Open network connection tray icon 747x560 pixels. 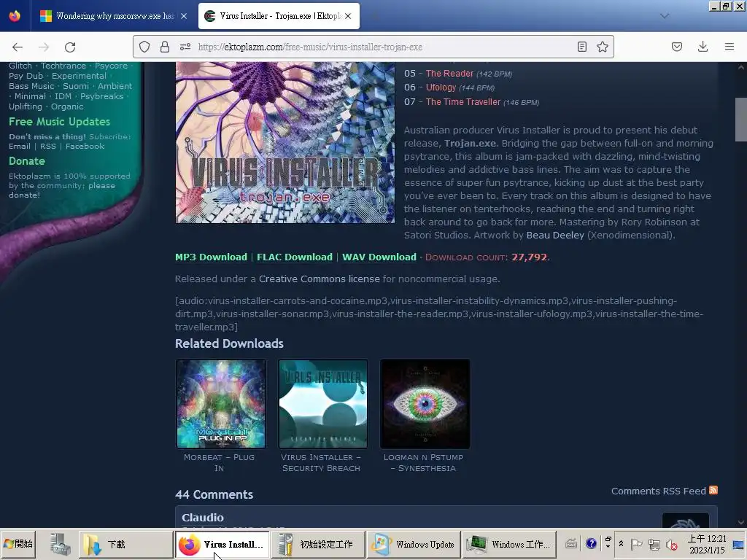pos(654,544)
